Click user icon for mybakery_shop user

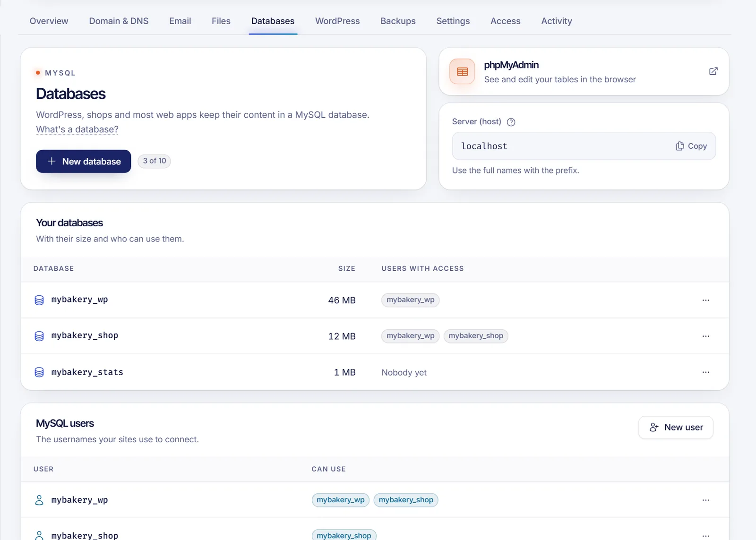(39, 535)
